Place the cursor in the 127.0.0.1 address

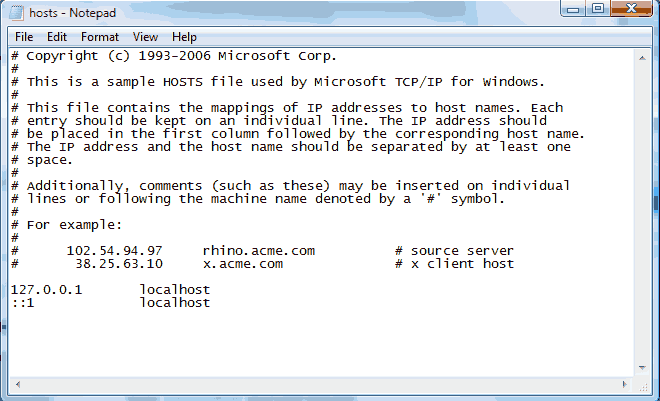(46, 290)
